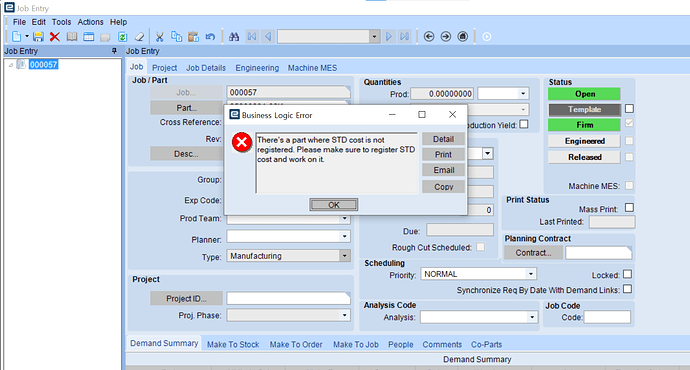Open the New icon dropdown arrow
Viewport: 690px width, 370px height.
(27, 37)
